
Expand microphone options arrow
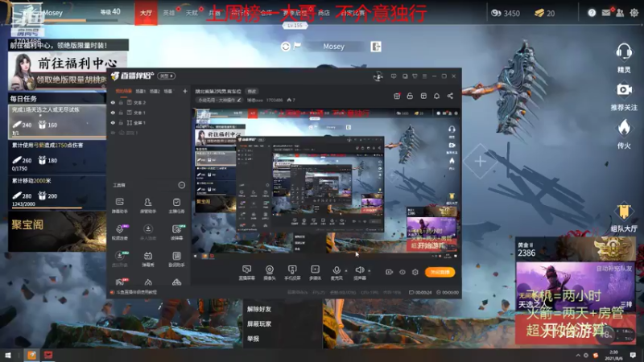tap(346, 271)
